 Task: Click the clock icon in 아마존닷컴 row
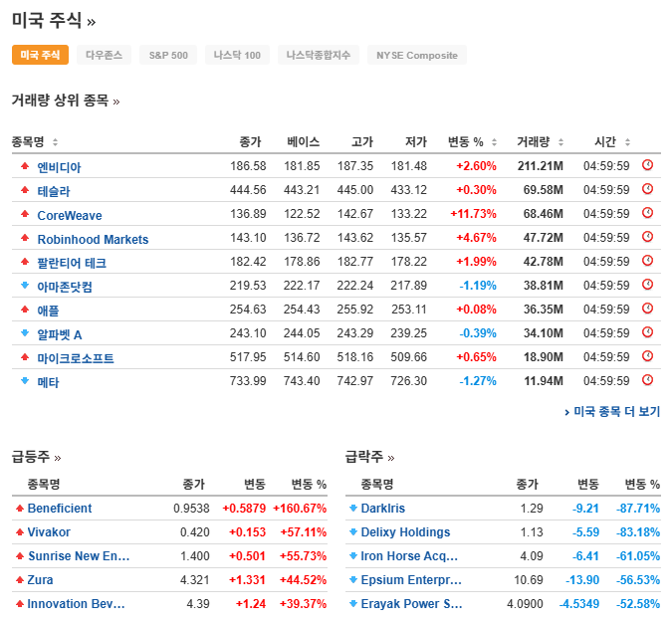point(647,285)
